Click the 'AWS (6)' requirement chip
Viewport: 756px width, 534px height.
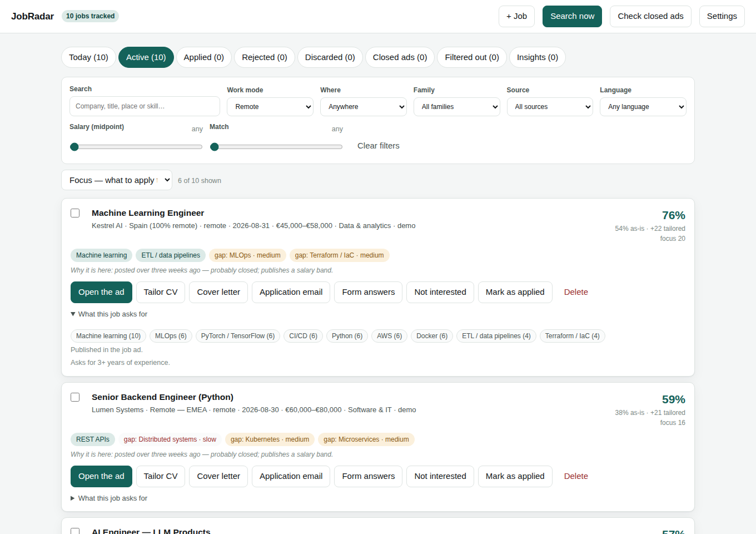[x=389, y=336]
